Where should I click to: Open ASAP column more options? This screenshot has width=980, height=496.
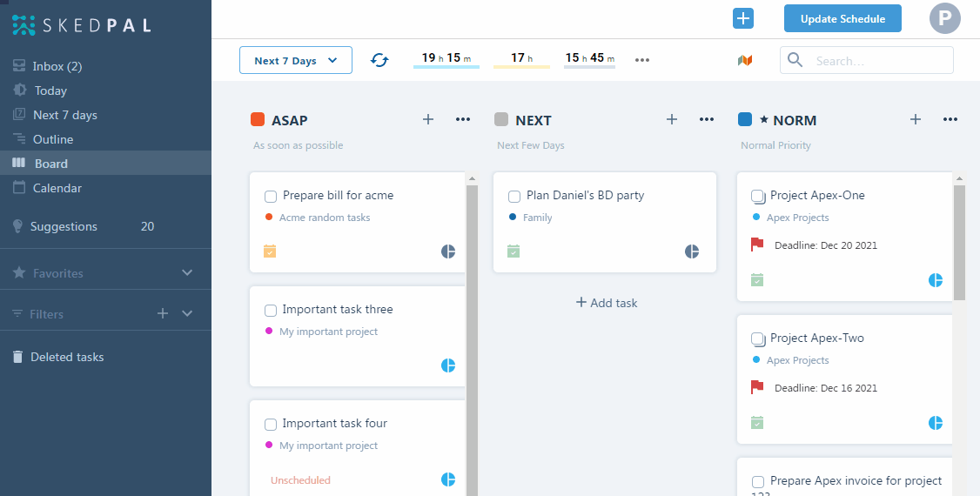[x=462, y=119]
